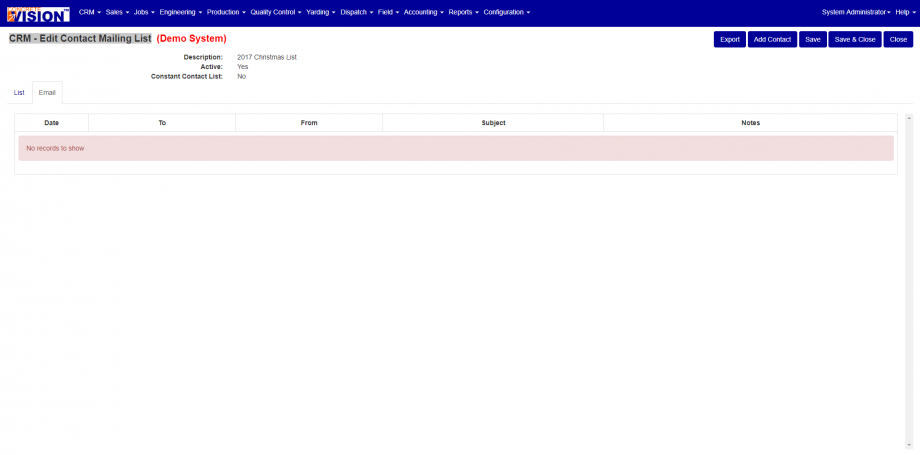Click the "2017 Christmas List" description text

[267, 57]
